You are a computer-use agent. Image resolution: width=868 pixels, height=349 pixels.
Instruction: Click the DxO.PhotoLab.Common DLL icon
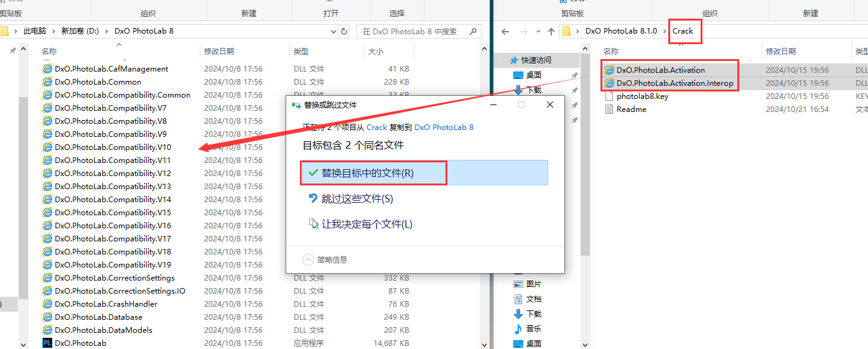[47, 82]
